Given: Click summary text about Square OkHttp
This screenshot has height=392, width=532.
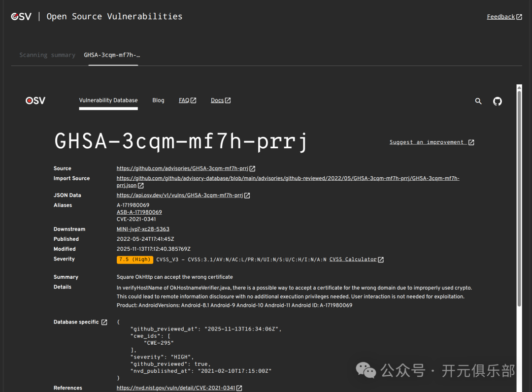Looking at the screenshot, I should [x=175, y=277].
